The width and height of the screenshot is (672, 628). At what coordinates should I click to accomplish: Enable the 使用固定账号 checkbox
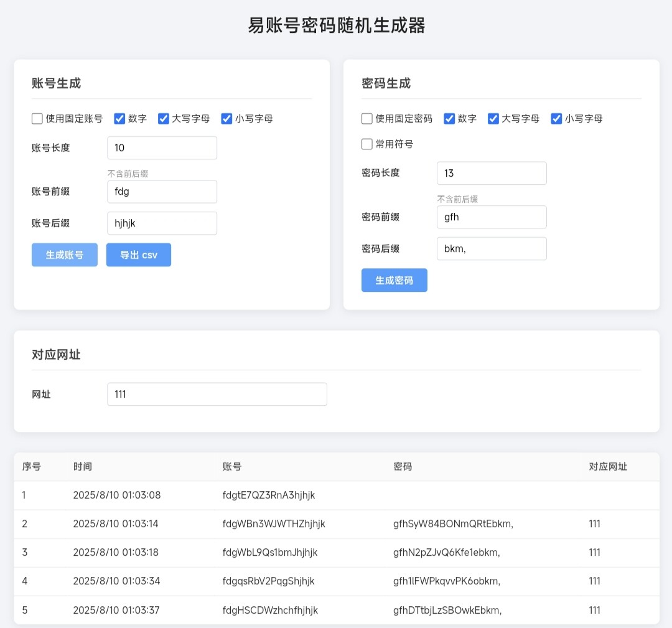coord(37,118)
